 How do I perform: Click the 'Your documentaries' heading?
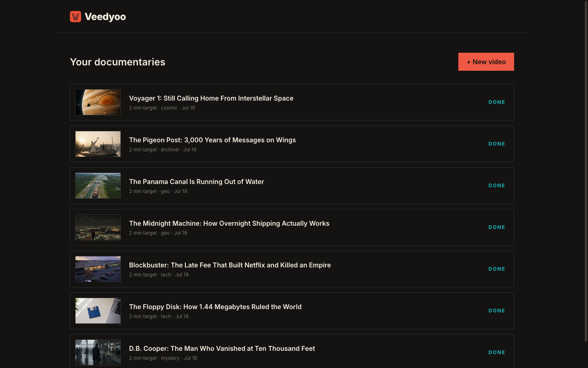[x=118, y=62]
